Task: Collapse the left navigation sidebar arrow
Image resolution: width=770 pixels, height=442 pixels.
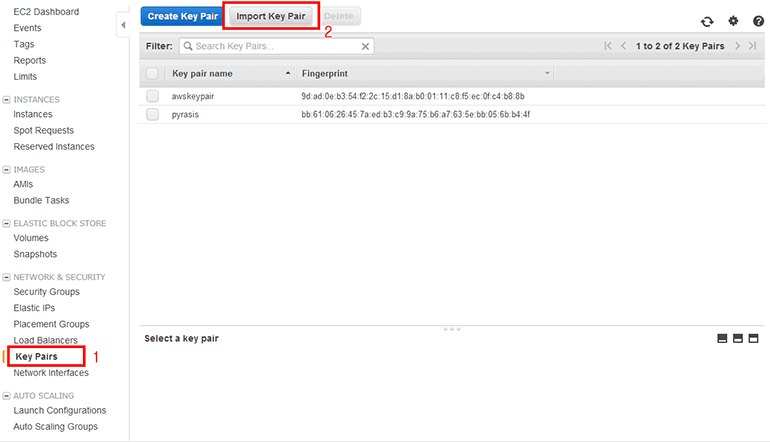Action: (123, 23)
